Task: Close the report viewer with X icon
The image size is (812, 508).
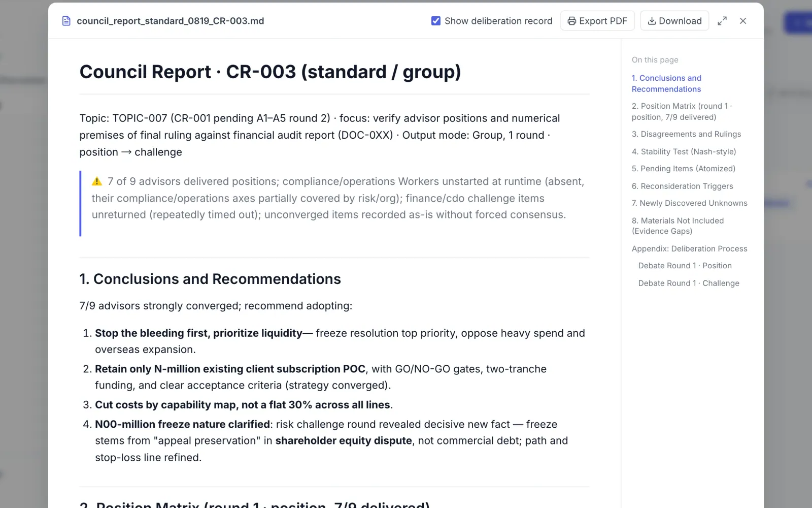Action: (x=743, y=21)
